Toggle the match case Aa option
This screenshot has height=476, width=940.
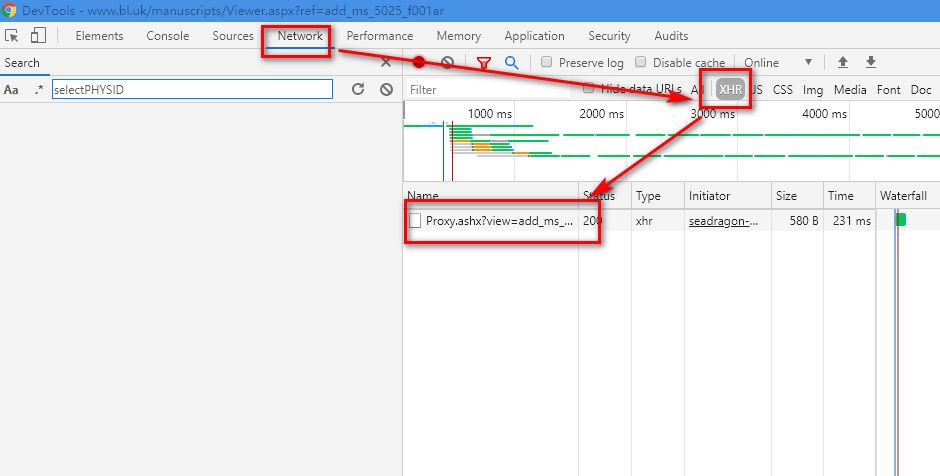click(x=12, y=89)
